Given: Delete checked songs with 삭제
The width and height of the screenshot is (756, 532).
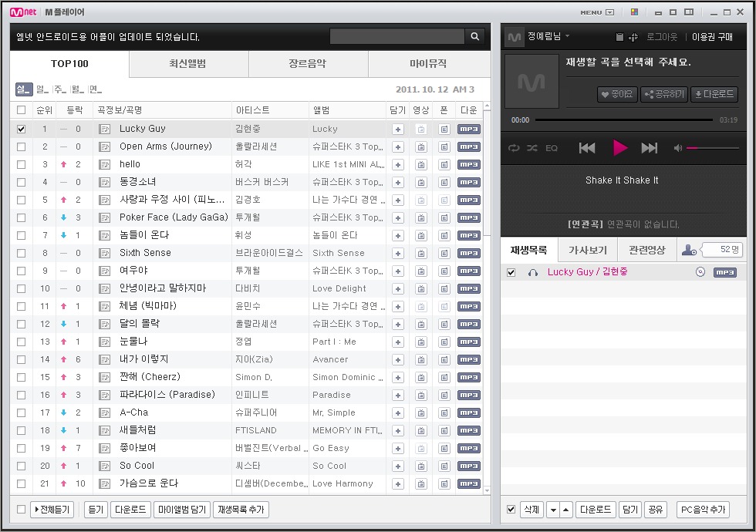Looking at the screenshot, I should click(532, 510).
